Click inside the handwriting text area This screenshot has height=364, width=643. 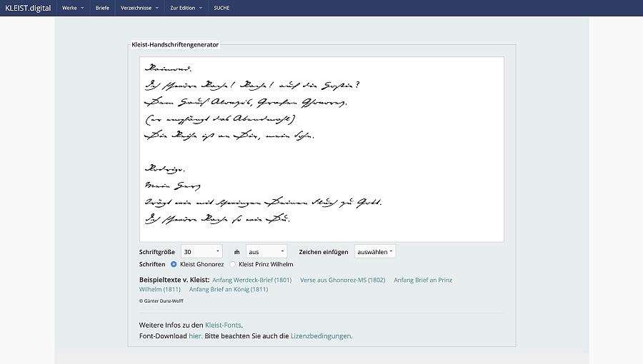coord(321,149)
